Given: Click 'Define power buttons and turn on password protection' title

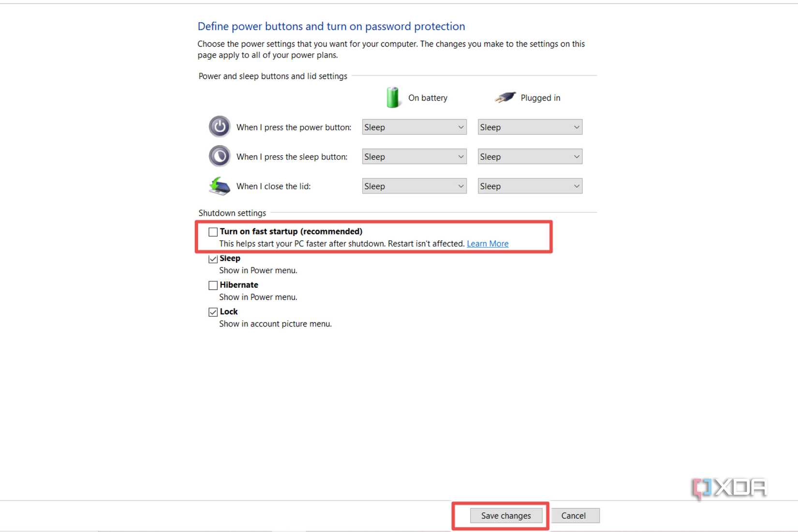Looking at the screenshot, I should (x=331, y=26).
